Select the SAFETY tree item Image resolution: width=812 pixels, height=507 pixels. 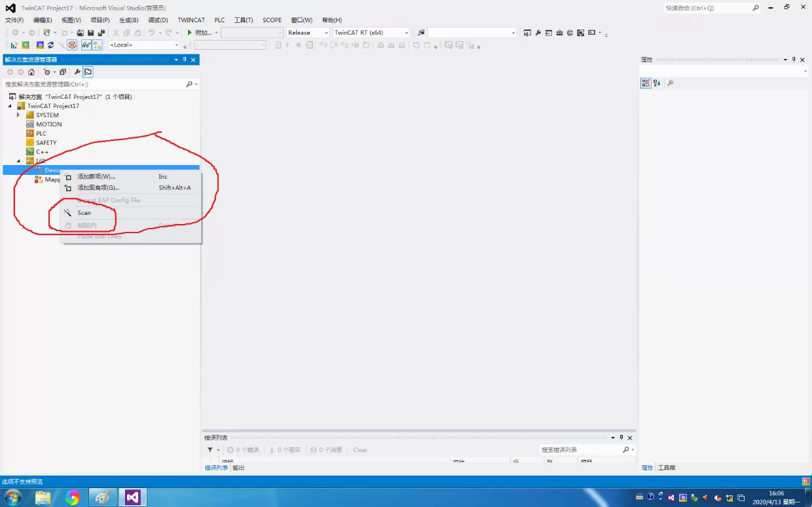(x=46, y=143)
